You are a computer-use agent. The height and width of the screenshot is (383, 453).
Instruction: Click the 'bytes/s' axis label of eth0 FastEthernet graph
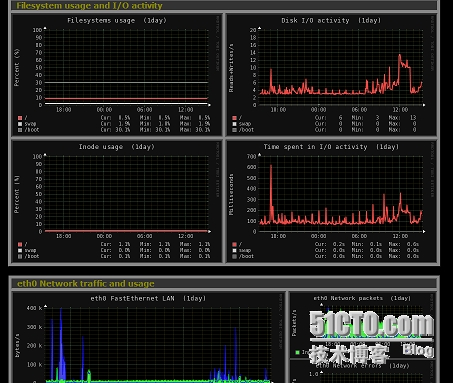point(17,346)
